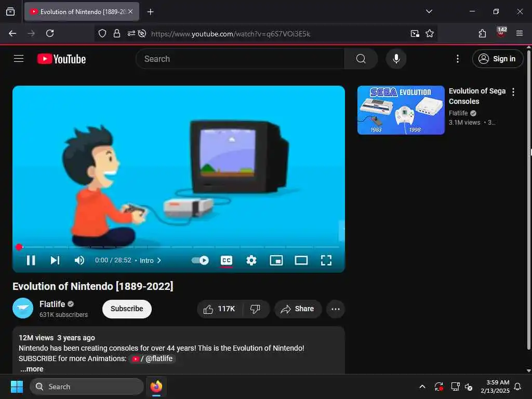Screen dimensions: 532x399
Task: Open Firefox extensions puzzle icon
Action: coord(482,33)
